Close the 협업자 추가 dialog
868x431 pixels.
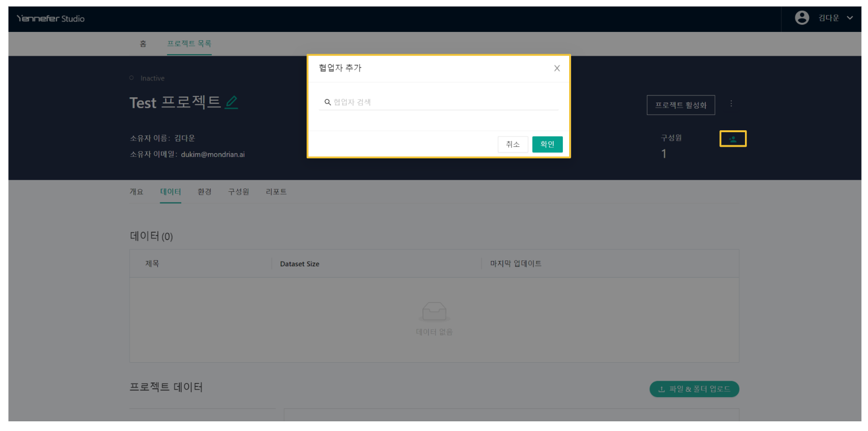(557, 68)
